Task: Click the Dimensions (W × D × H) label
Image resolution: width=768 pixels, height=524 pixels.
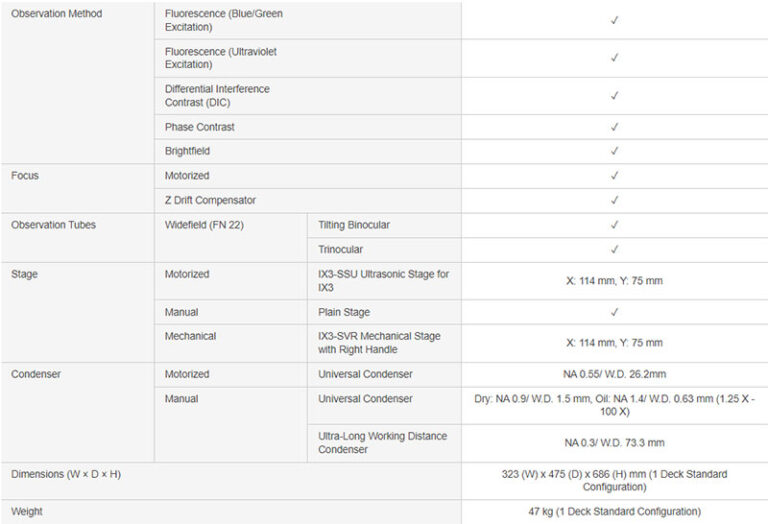Action: [x=66, y=473]
